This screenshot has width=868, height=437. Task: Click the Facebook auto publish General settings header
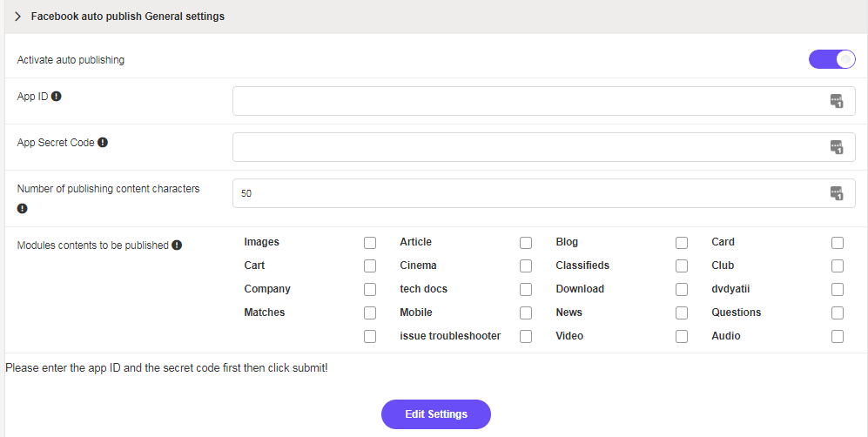pos(127,17)
